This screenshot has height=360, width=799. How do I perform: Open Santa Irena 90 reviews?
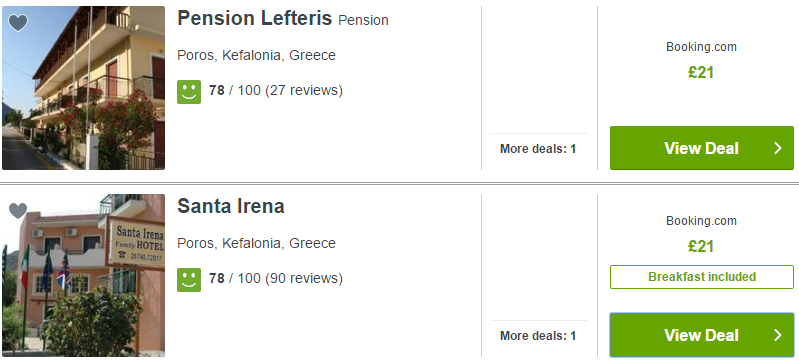coord(304,278)
